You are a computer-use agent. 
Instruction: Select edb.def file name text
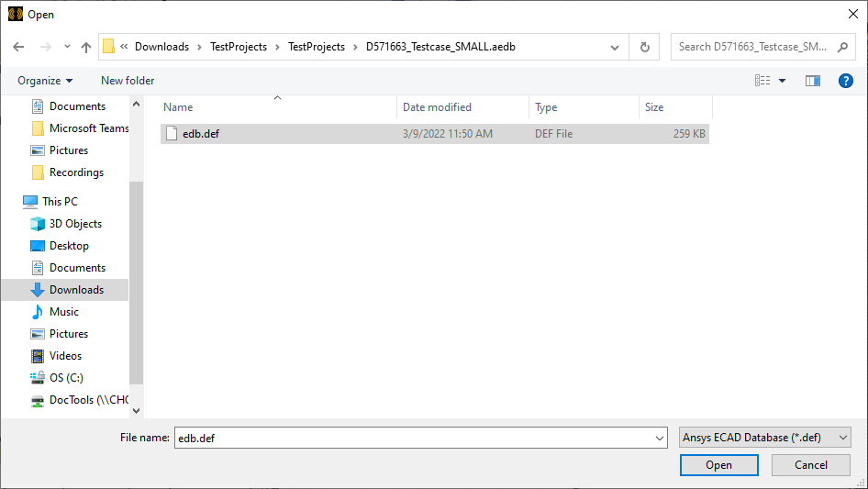pyautogui.click(x=201, y=133)
